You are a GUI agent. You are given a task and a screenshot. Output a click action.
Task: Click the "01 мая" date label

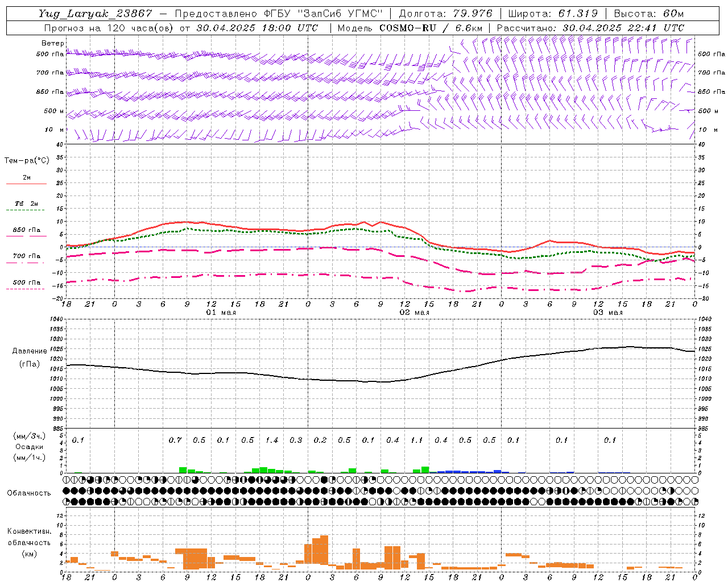pyautogui.click(x=221, y=313)
